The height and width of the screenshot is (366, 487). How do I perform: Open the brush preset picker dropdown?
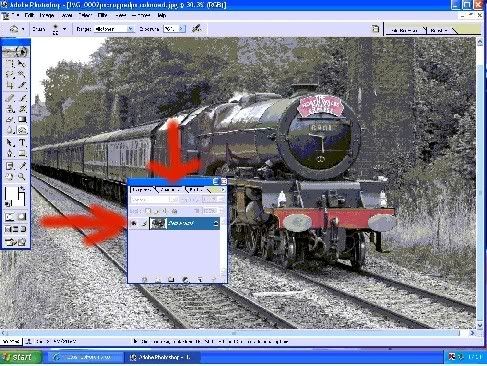(64, 29)
